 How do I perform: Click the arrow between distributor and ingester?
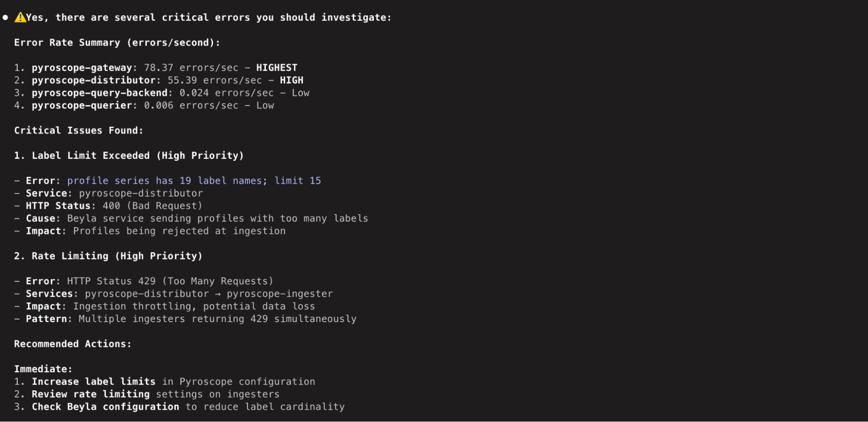click(218, 294)
